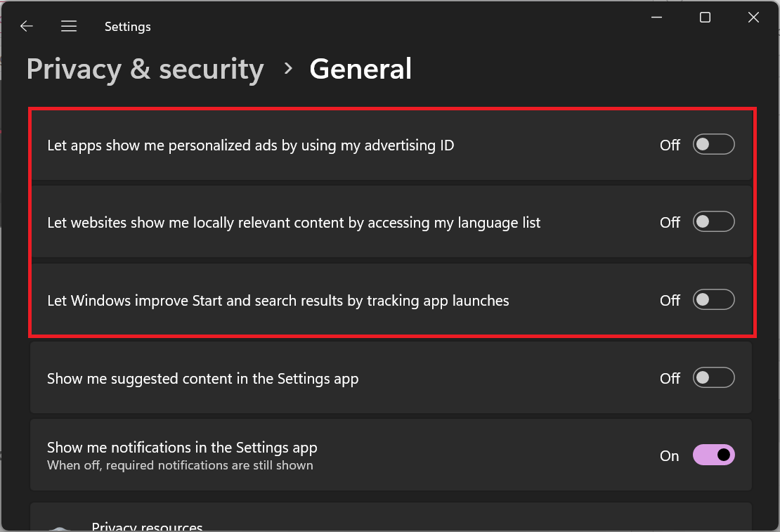Open the Privacy & security breadcrumb
Screen dimensions: 780x532
[145, 69]
